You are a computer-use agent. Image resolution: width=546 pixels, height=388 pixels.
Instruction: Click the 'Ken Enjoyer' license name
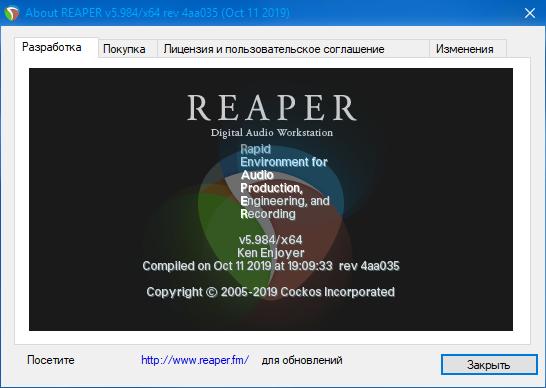click(x=271, y=253)
